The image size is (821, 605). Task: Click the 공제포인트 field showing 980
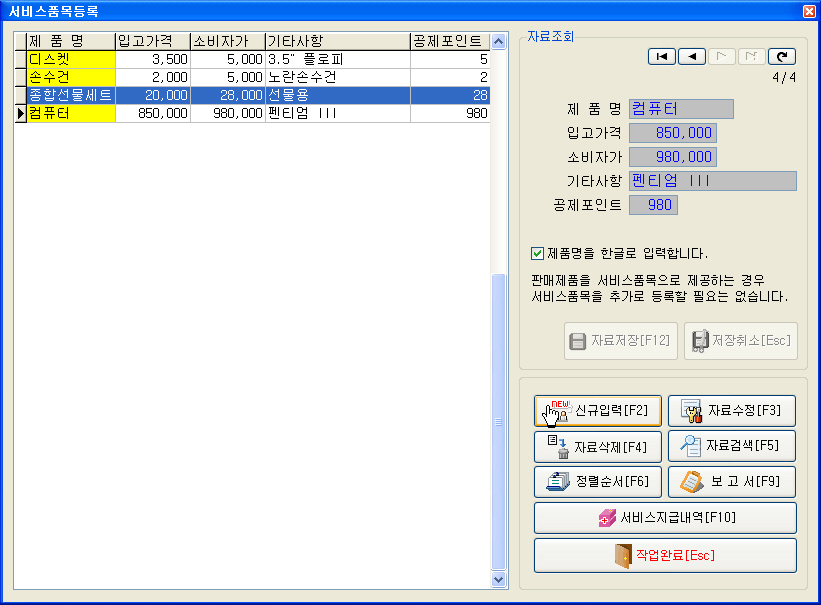click(x=653, y=205)
